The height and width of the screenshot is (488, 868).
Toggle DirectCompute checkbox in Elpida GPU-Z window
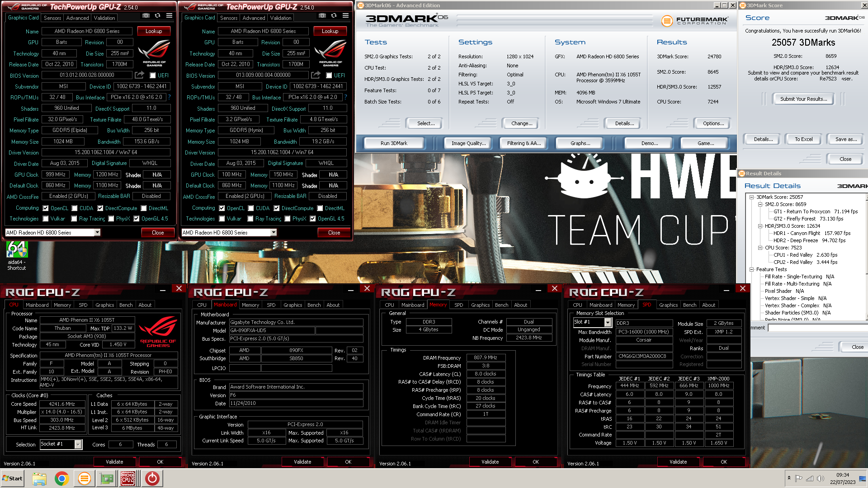click(x=100, y=208)
